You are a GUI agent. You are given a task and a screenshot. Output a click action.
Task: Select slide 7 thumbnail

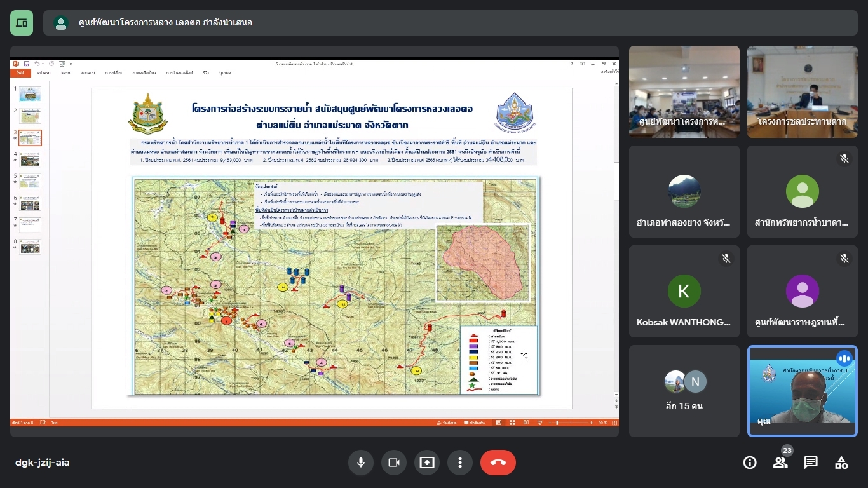pos(30,224)
